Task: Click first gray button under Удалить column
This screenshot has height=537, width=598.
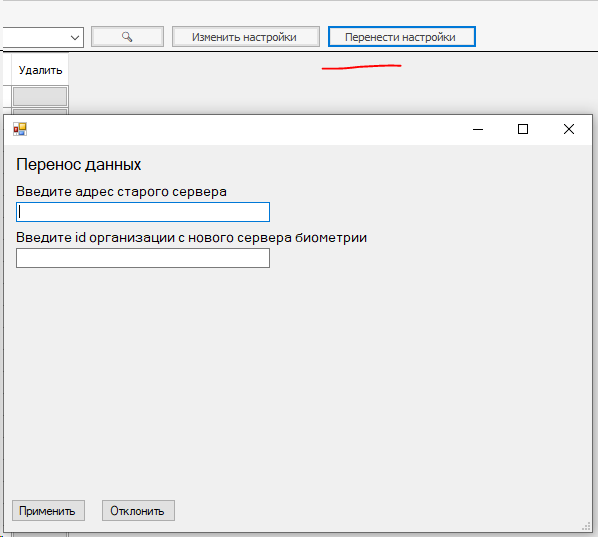Action: (x=40, y=96)
